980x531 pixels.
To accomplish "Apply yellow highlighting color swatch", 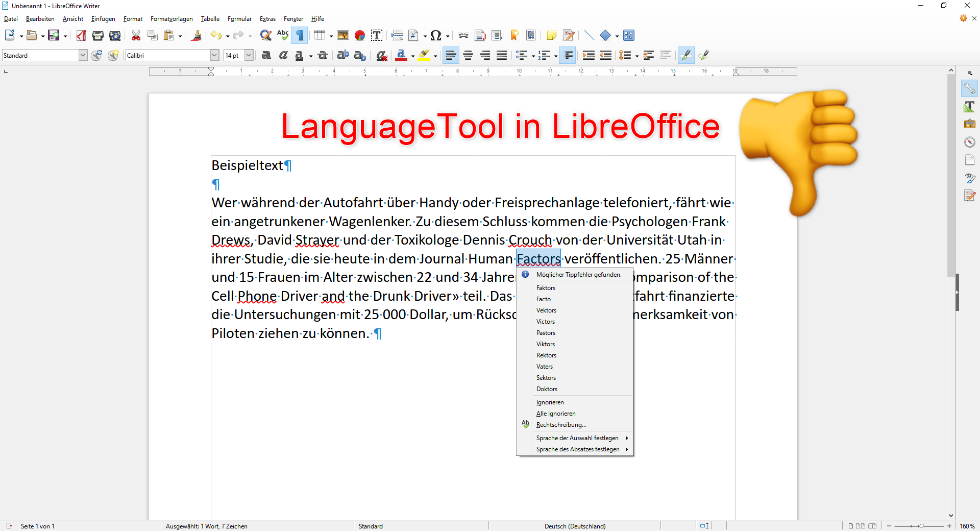I will [424, 55].
